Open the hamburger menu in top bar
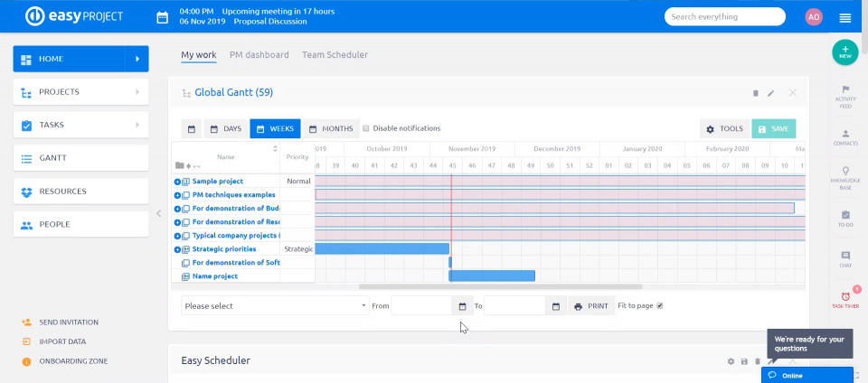This screenshot has height=383, width=868. 844,18
